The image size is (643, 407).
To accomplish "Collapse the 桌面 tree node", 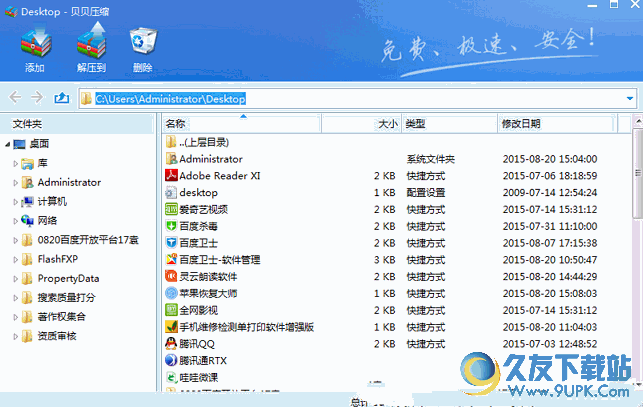I will point(7,144).
